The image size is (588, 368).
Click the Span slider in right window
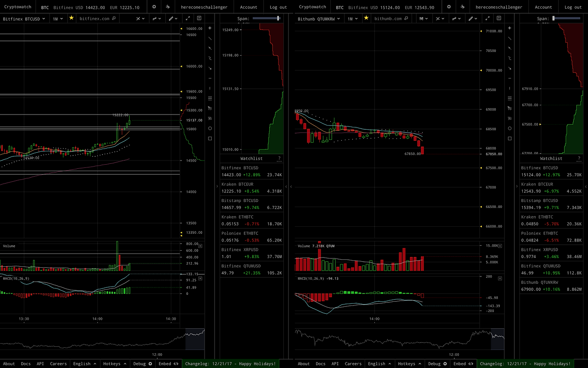pyautogui.click(x=566, y=18)
